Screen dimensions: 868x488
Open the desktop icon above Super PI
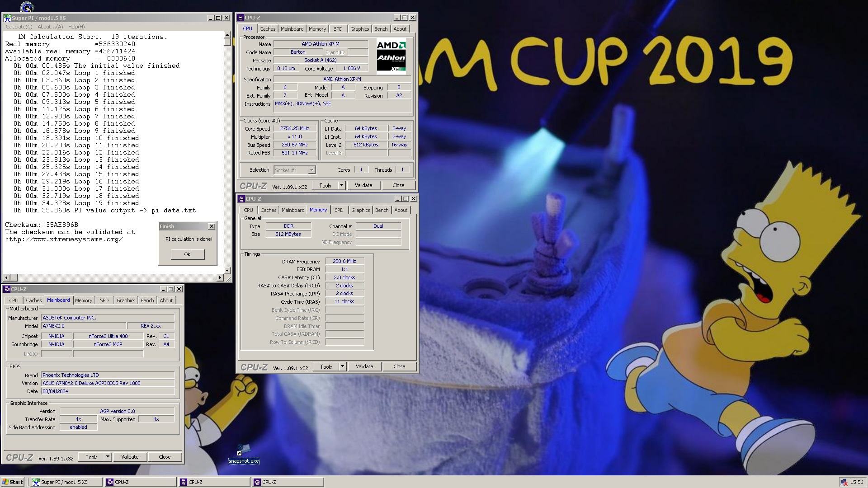click(27, 7)
